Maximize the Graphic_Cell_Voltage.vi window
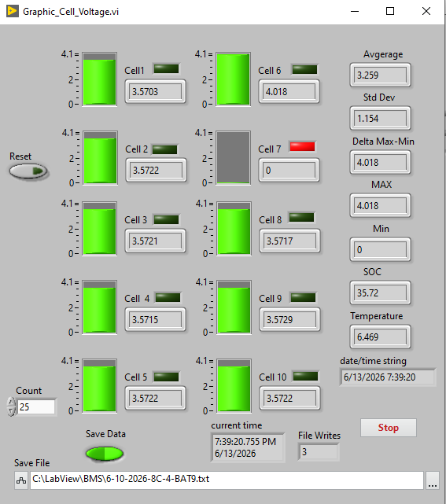The width and height of the screenshot is (446, 504). coord(390,11)
